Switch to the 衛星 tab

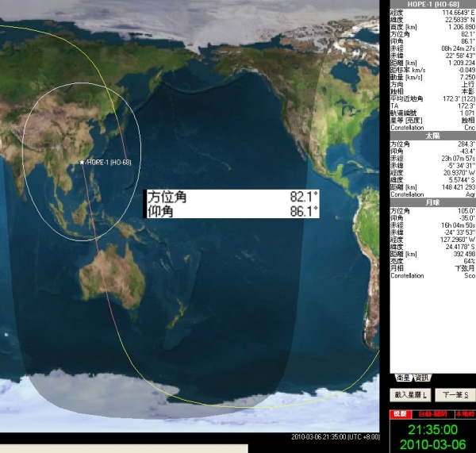[x=399, y=378]
